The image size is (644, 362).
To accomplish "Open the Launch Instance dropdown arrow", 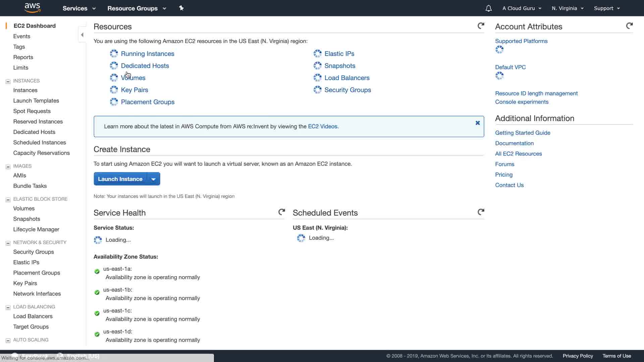I will click(153, 179).
